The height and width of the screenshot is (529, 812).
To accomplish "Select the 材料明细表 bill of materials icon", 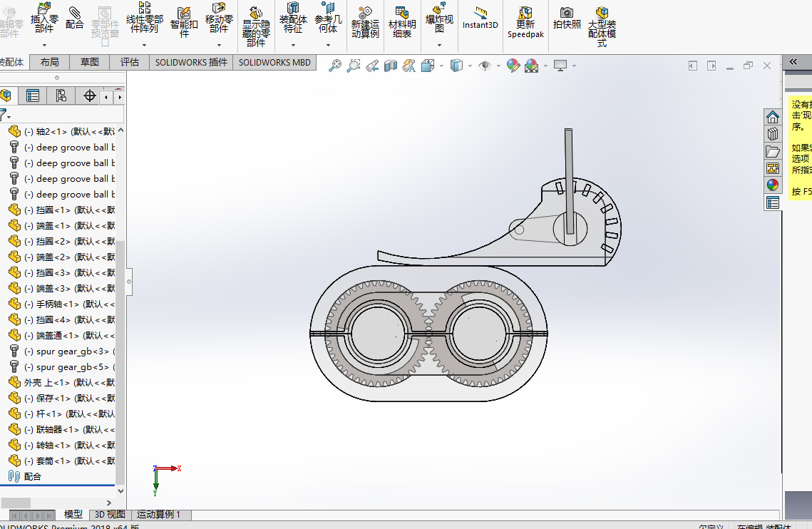I will pos(402,22).
